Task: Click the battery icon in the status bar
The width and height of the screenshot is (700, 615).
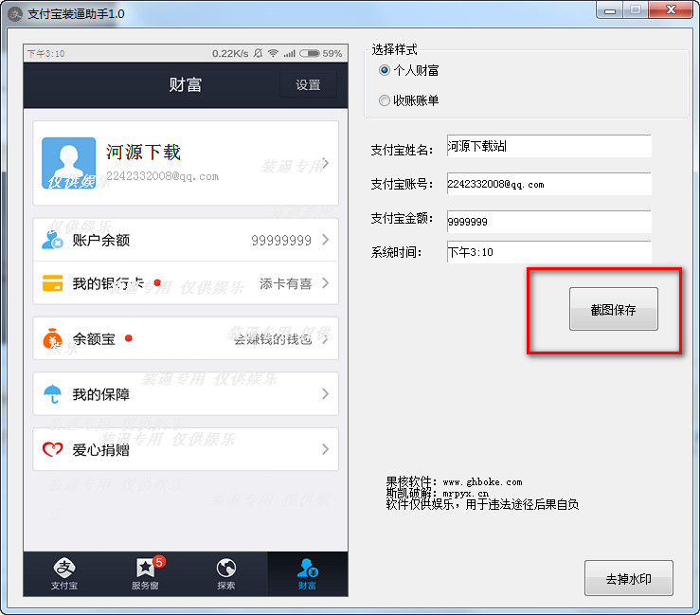Action: pos(310,53)
